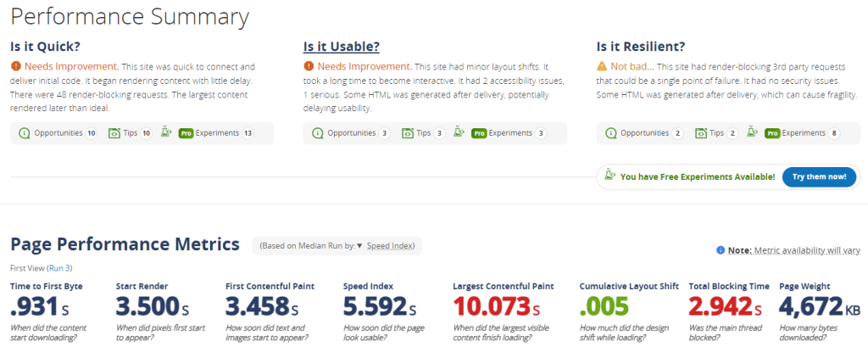Click flask icon in Is it Quick row
868x347 pixels.
(x=165, y=132)
